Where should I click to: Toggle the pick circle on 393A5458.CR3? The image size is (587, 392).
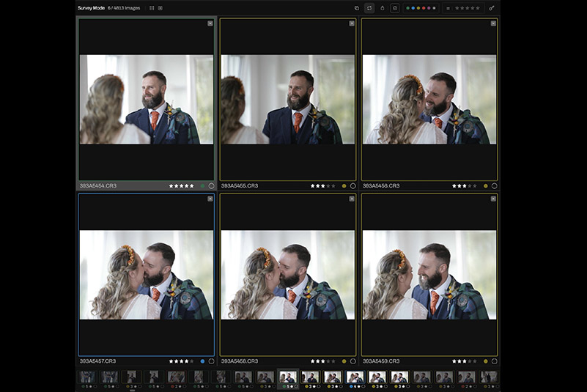coord(352,361)
